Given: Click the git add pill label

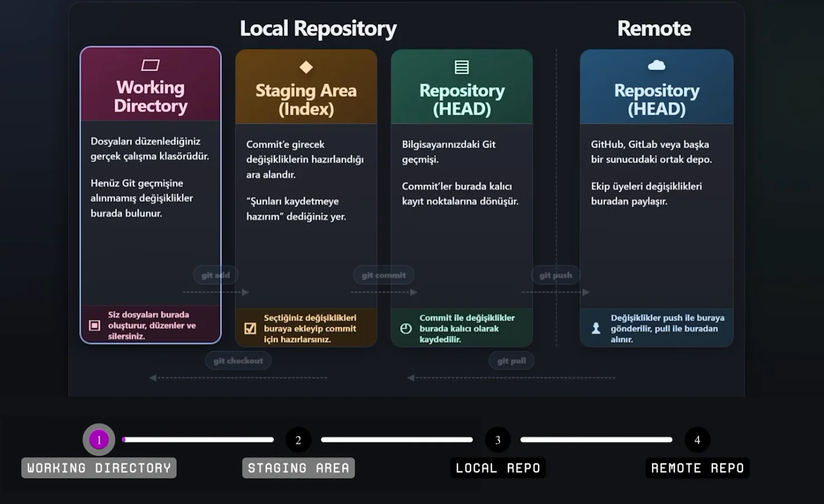Looking at the screenshot, I should 215,275.
